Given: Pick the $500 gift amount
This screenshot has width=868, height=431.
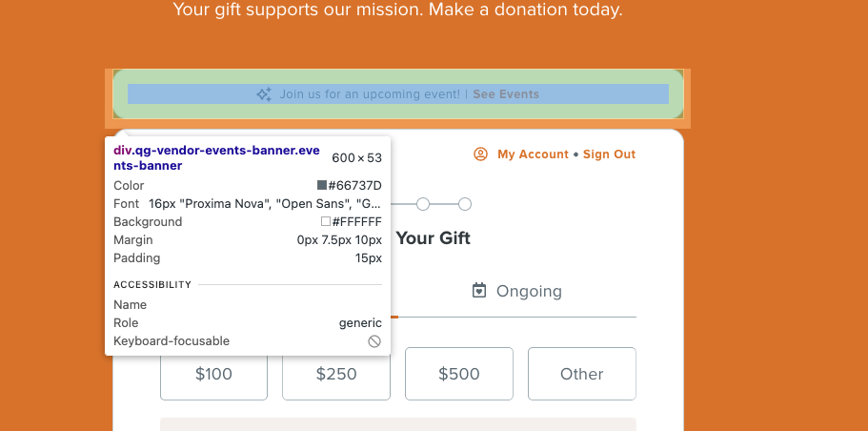Looking at the screenshot, I should (459, 374).
